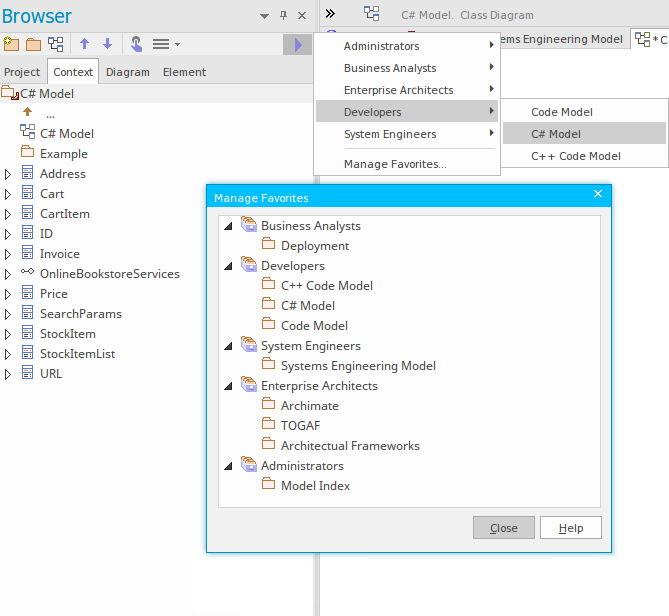Expand the StockItemList class node

tap(8, 354)
